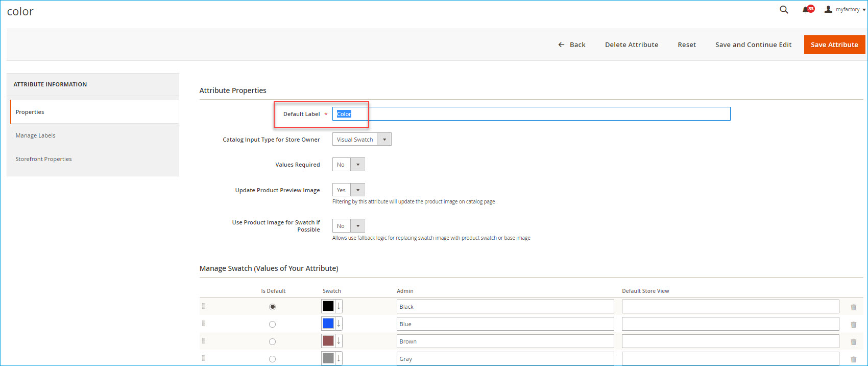The width and height of the screenshot is (868, 366).
Task: Pick the gray color swatch
Action: click(328, 358)
